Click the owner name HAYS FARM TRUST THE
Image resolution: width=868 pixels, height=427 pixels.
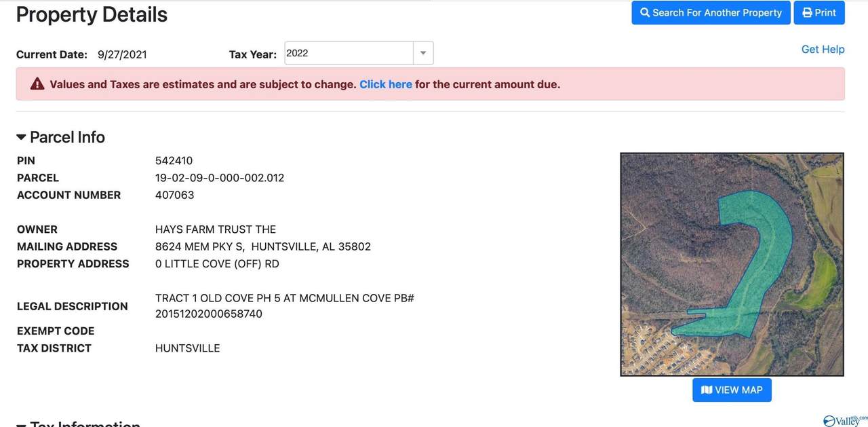click(x=216, y=229)
